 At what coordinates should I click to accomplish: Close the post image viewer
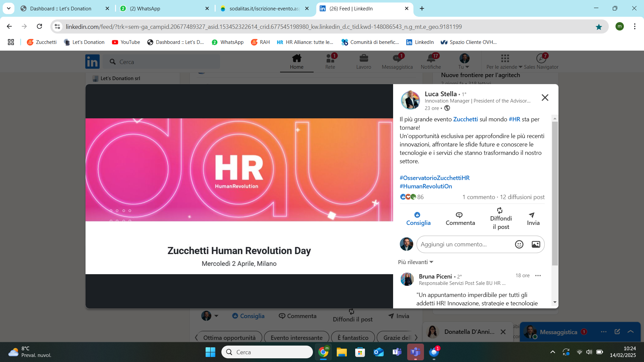(x=545, y=98)
